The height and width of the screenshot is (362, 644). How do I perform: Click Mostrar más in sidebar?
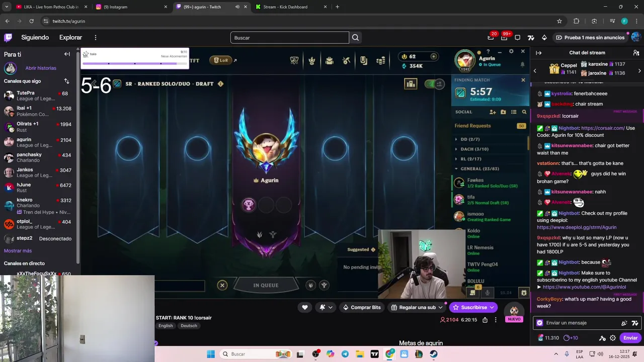coord(18,250)
